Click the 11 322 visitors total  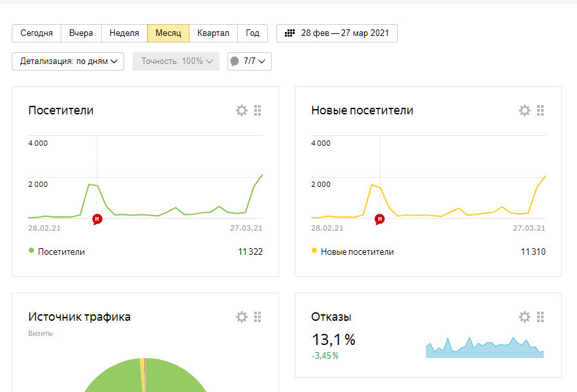click(250, 252)
